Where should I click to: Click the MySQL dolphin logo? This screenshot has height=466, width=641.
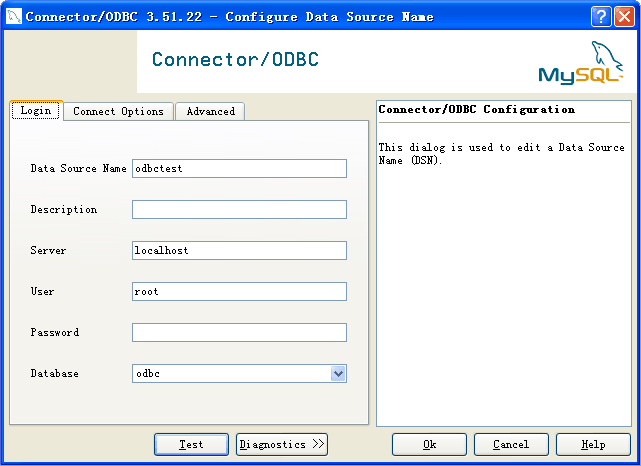580,63
